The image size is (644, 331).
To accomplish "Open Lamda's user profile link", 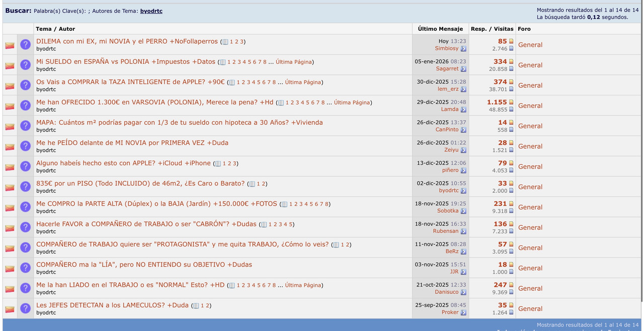I will coord(450,109).
